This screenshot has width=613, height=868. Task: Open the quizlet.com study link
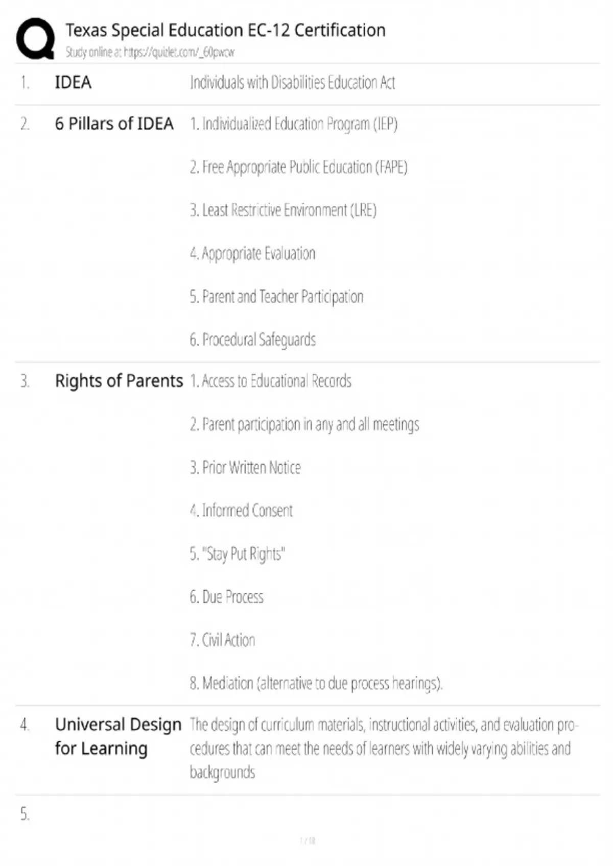tap(179, 52)
